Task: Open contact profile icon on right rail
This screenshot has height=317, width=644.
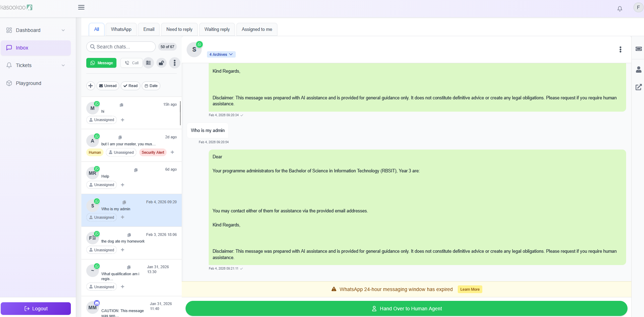Action: pyautogui.click(x=639, y=70)
